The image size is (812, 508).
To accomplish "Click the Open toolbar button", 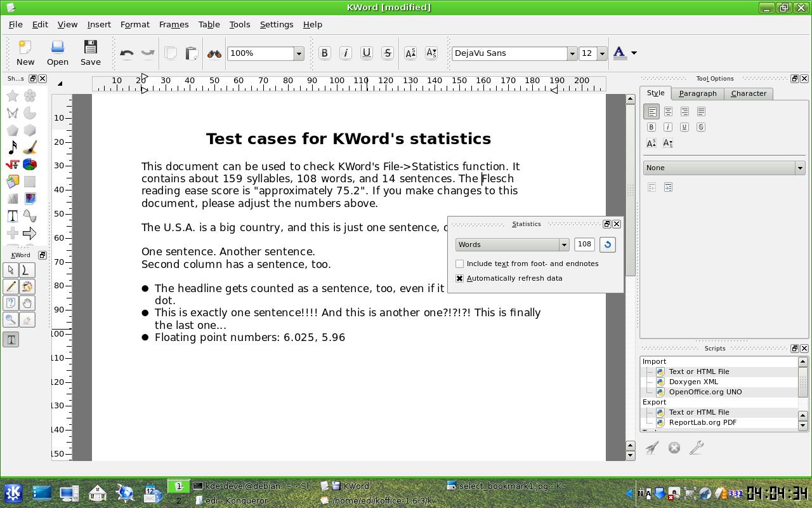I will coord(57,52).
